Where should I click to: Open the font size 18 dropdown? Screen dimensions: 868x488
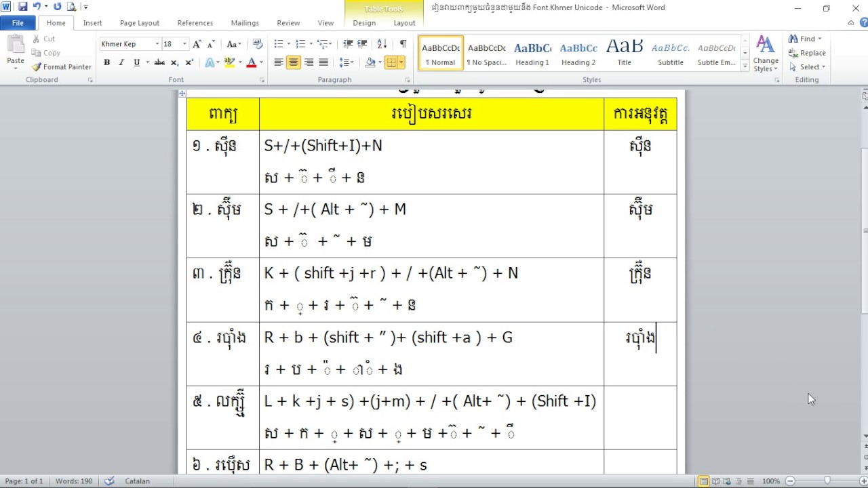coord(184,44)
